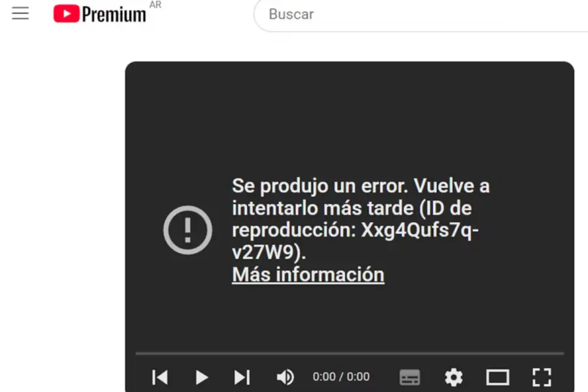
Task: Click the video progress bar
Action: [350, 353]
